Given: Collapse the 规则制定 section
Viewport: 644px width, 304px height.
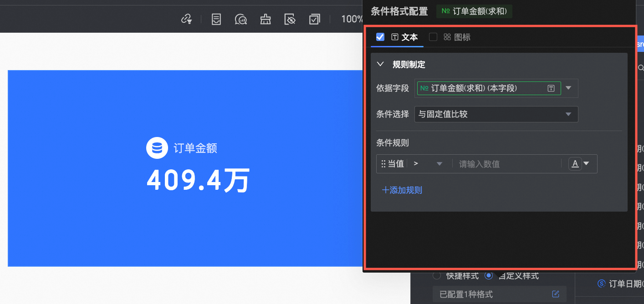Looking at the screenshot, I should pyautogui.click(x=381, y=65).
